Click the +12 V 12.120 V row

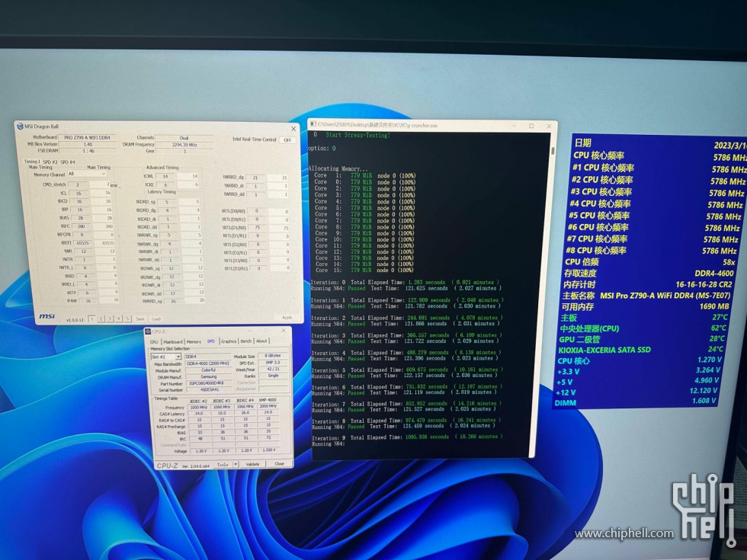(637, 392)
